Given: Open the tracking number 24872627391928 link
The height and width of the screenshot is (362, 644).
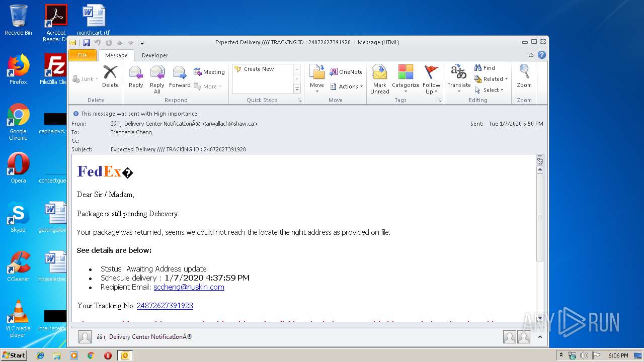Looking at the screenshot, I should pyautogui.click(x=165, y=306).
